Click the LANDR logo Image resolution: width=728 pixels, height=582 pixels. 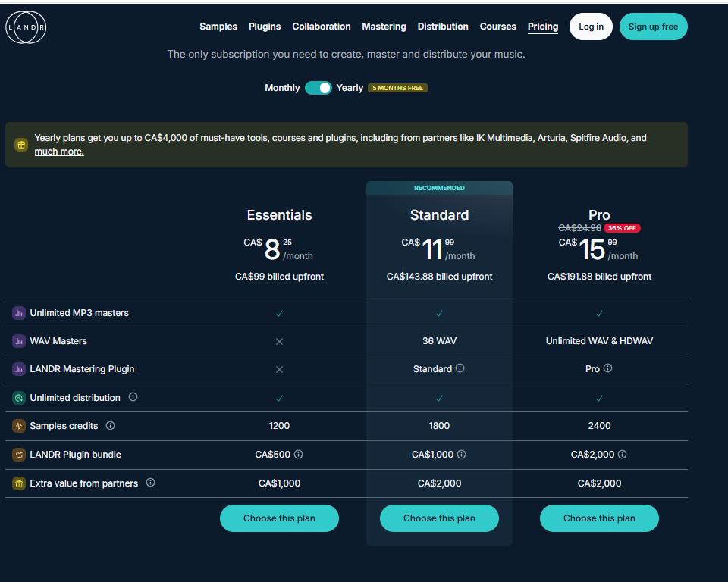tap(26, 27)
